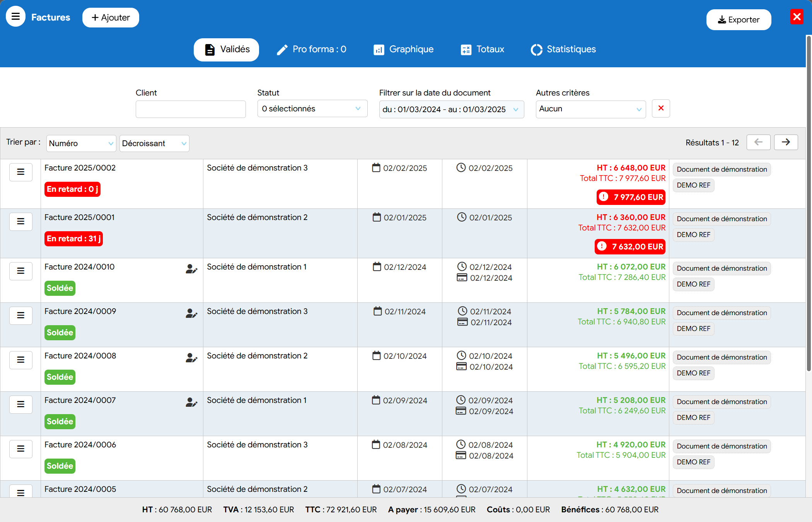Image resolution: width=812 pixels, height=522 pixels.
Task: Open row menu for Facture 2025/0001
Action: coord(21,222)
